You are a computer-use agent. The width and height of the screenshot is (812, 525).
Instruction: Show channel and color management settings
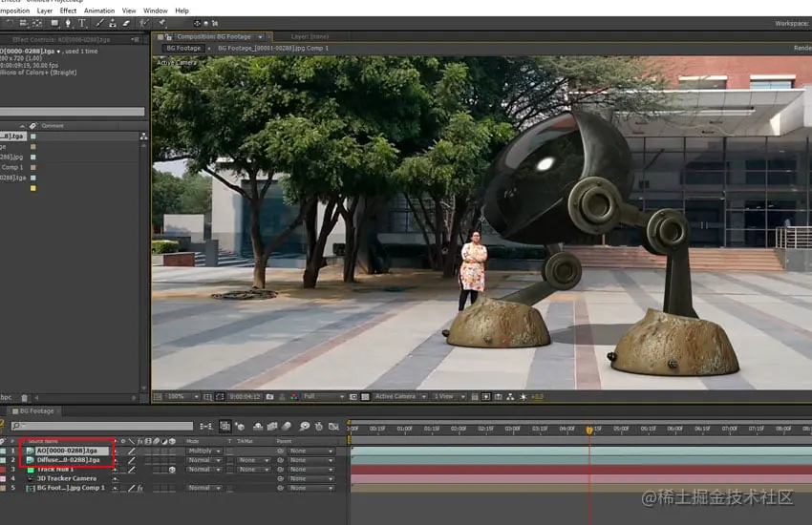pyautogui.click(x=293, y=397)
